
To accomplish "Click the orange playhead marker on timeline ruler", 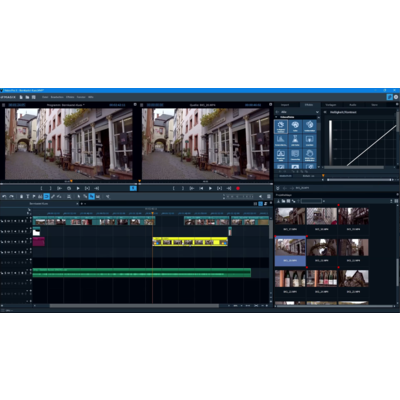I will [153, 213].
